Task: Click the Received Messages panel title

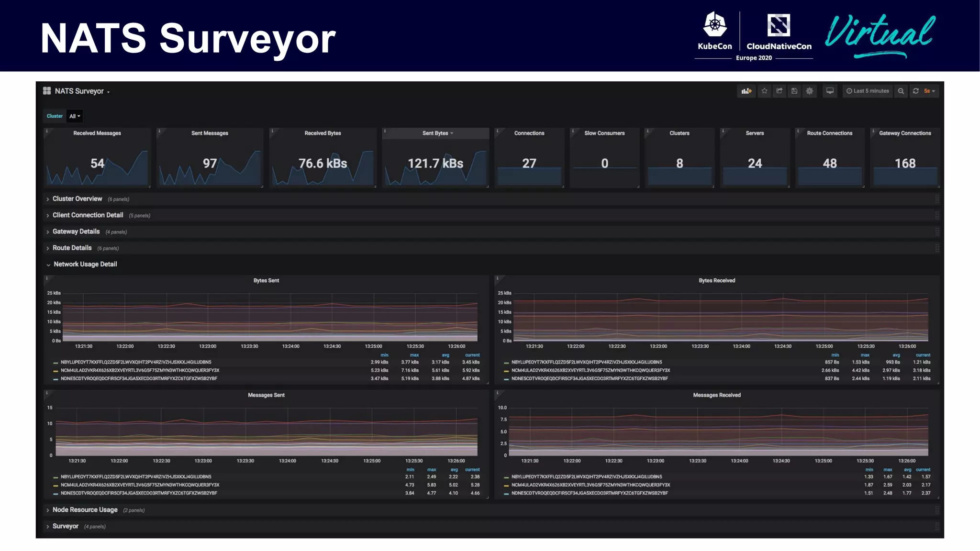Action: click(97, 133)
